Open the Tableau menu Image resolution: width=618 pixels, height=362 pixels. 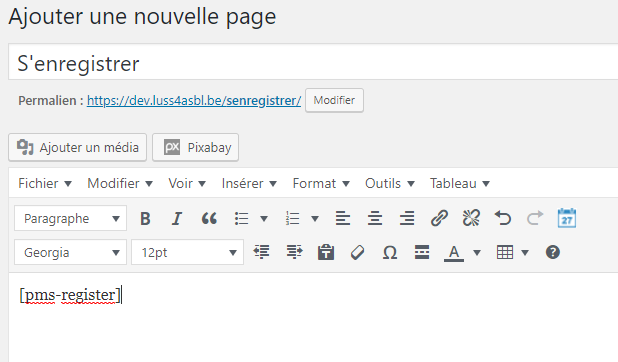tap(460, 183)
